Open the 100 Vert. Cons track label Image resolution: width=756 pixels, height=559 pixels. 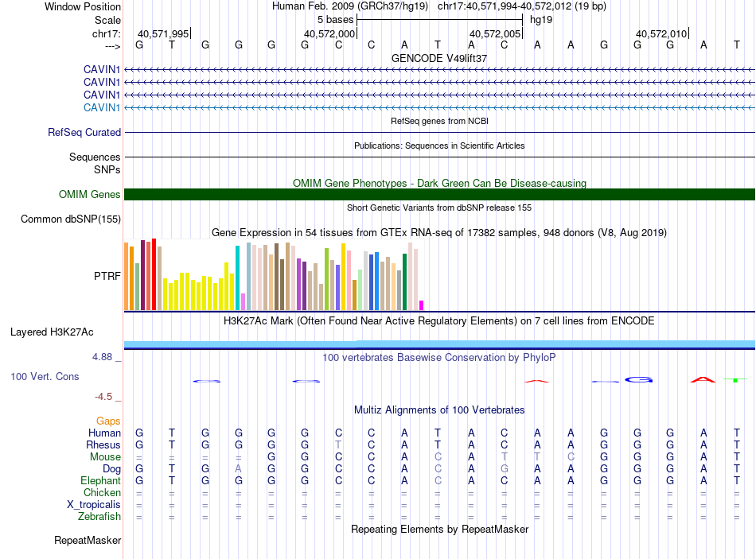coord(45,376)
